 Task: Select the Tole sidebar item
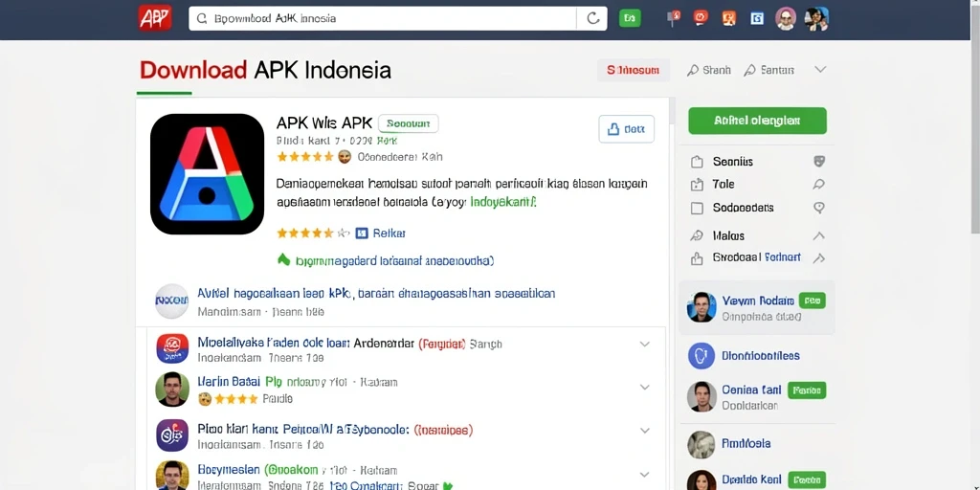tap(724, 185)
